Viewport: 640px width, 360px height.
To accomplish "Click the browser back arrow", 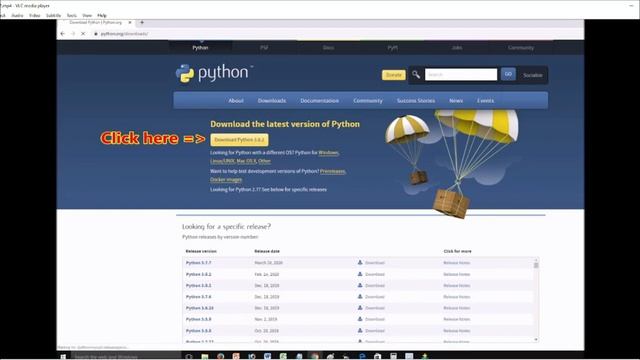I will pyautogui.click(x=62, y=33).
